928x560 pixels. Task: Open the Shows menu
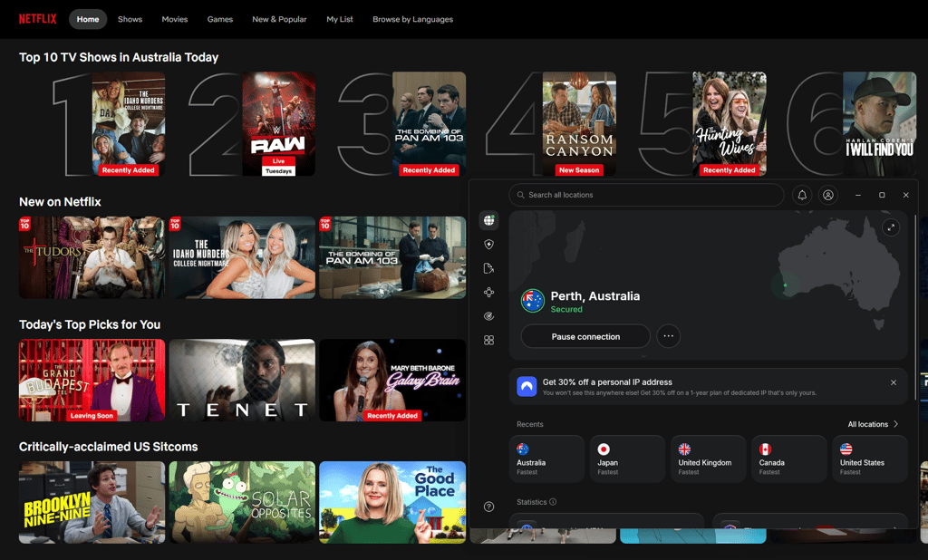130,20
